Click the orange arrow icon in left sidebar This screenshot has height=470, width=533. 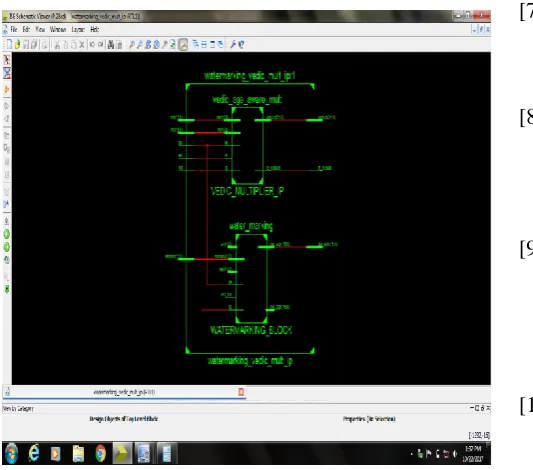click(7, 89)
